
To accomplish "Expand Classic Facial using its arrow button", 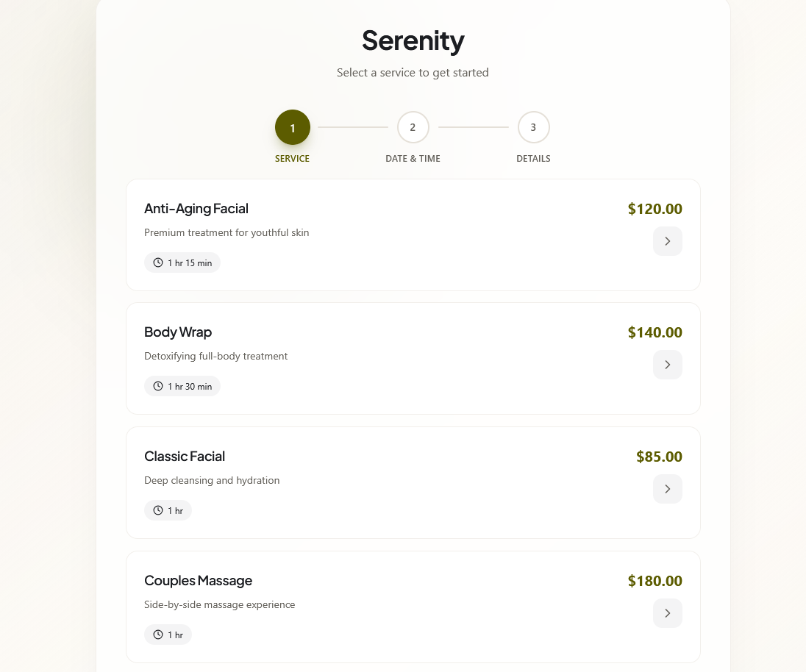I will (x=667, y=489).
